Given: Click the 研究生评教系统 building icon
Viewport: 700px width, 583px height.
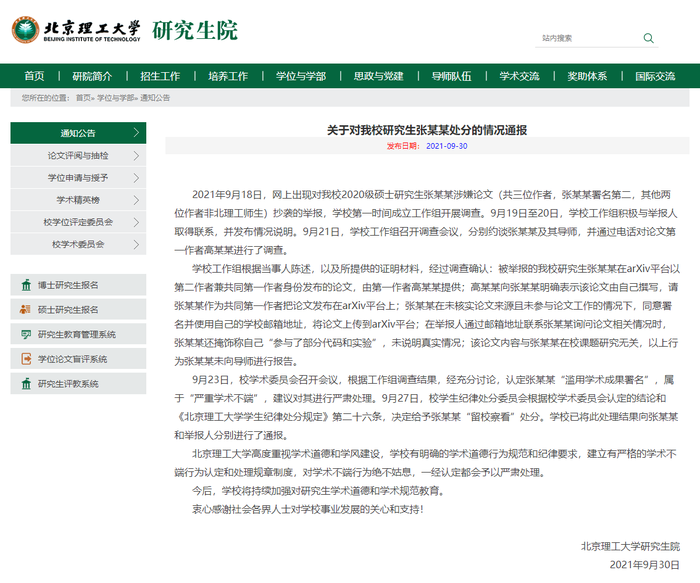Looking at the screenshot, I should (x=26, y=383).
